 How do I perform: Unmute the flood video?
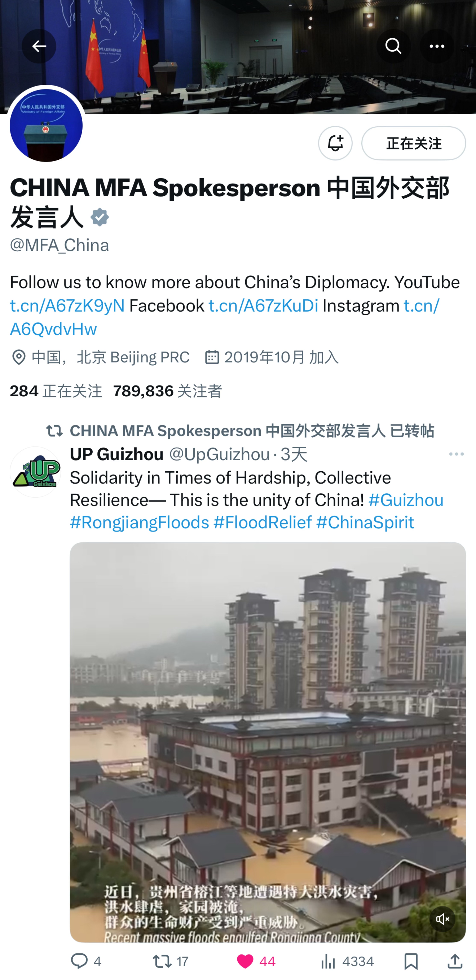pos(442,919)
